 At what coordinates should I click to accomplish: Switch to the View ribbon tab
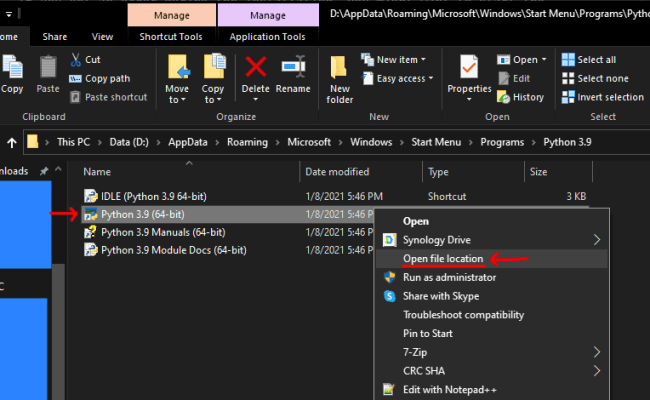coord(102,37)
